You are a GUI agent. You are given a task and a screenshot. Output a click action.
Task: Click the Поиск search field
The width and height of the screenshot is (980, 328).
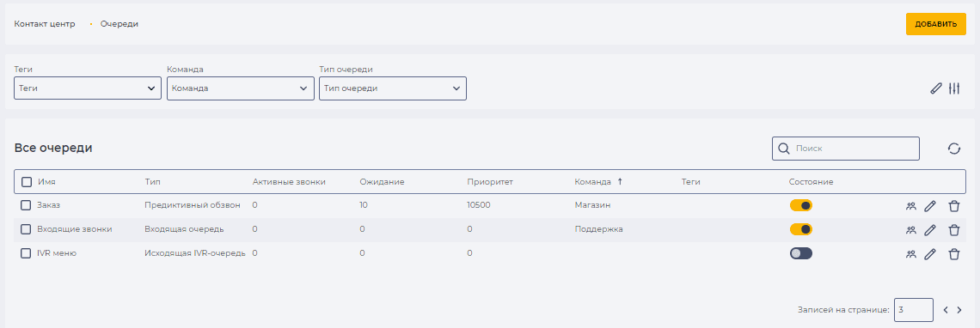(846, 149)
